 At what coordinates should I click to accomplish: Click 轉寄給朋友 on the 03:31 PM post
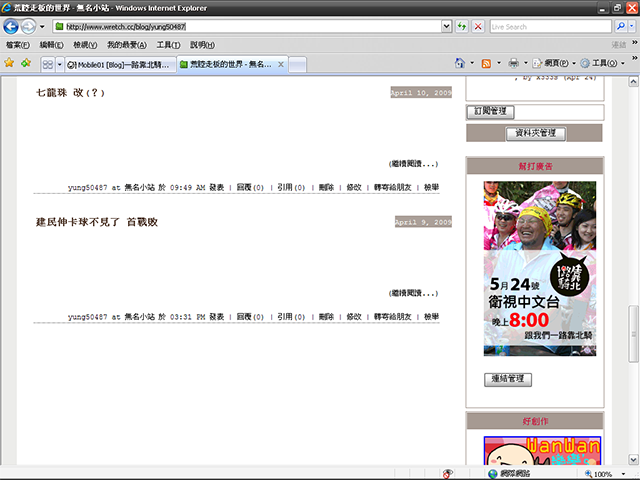point(393,317)
